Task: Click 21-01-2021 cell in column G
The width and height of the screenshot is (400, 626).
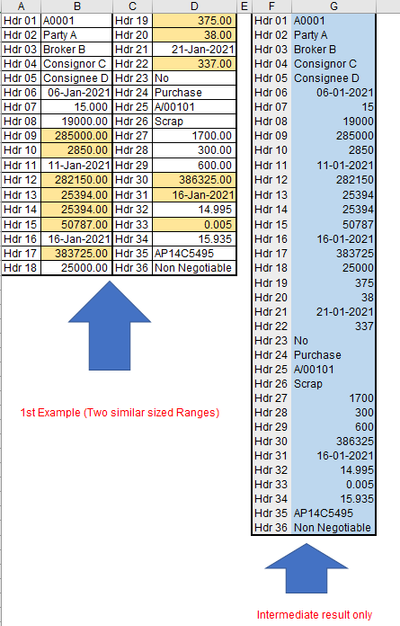Action: (x=333, y=312)
